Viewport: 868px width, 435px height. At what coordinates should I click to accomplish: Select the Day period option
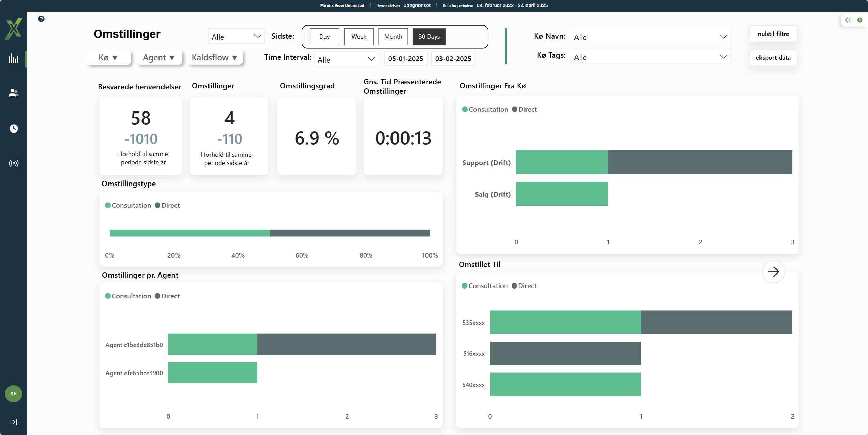click(x=324, y=37)
